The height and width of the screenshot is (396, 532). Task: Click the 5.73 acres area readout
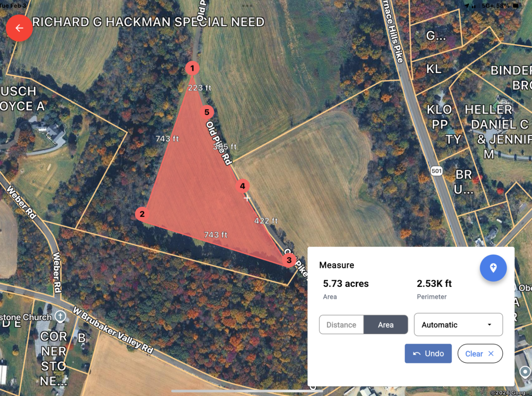coord(345,284)
